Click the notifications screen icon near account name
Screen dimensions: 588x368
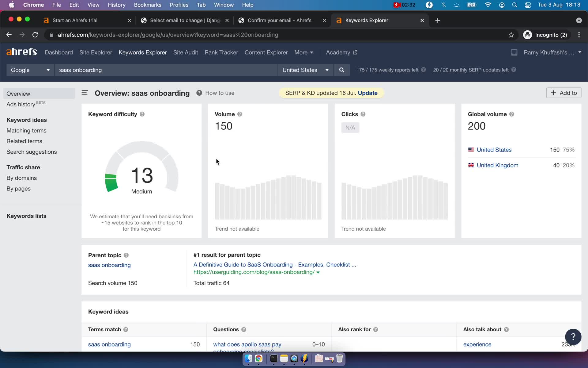coord(514,52)
